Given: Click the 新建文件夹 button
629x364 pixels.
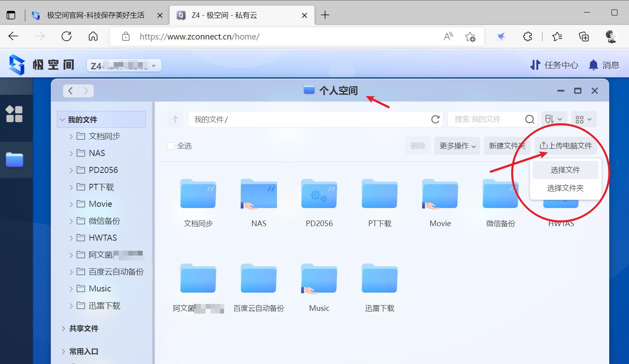Looking at the screenshot, I should tap(507, 146).
